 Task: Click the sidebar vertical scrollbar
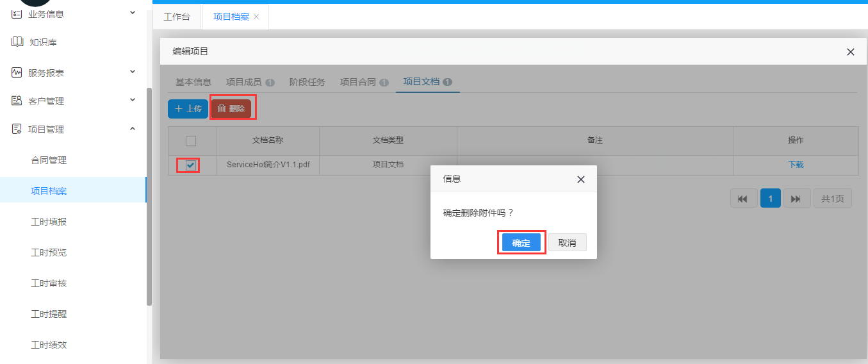point(149,192)
